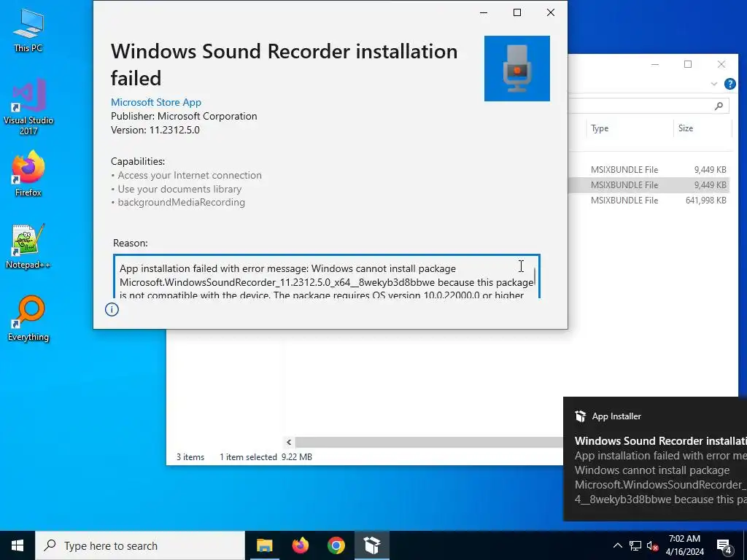
Task: Select the 641,998 KB MSIXBUNDLE file
Action: [649, 201]
